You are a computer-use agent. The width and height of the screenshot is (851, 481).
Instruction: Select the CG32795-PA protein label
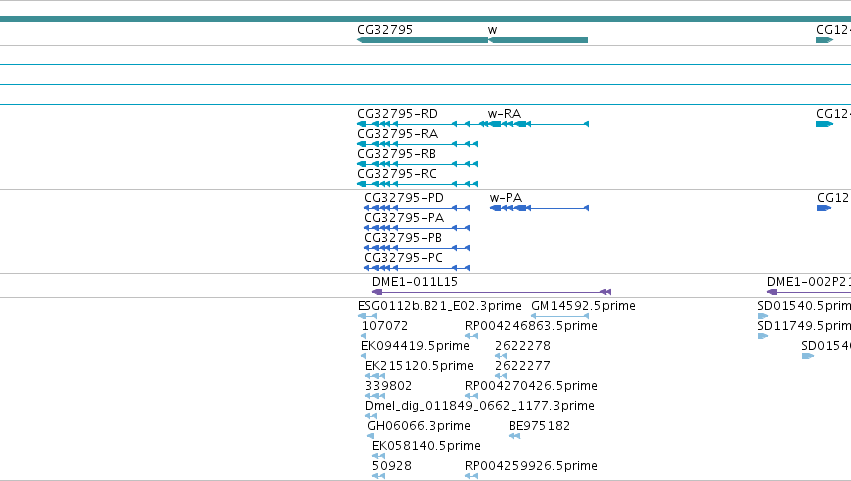pos(404,218)
